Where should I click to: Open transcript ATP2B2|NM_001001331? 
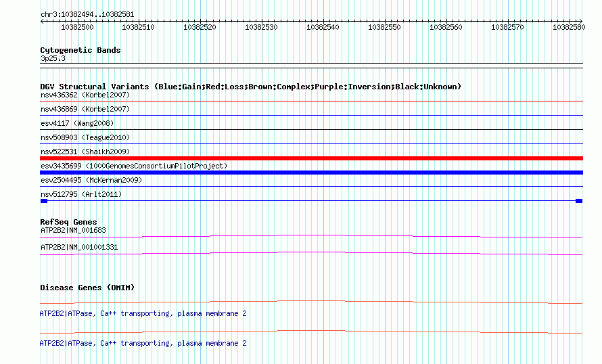click(79, 247)
